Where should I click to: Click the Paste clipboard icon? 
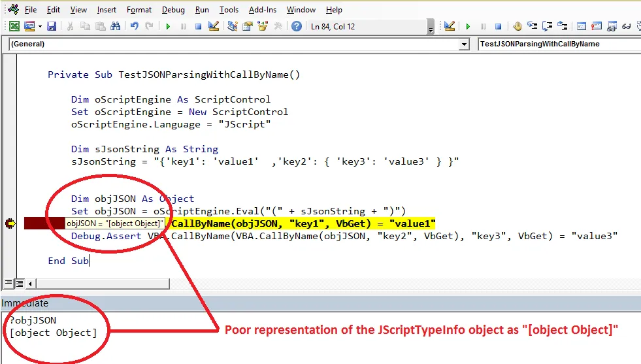[x=100, y=27]
